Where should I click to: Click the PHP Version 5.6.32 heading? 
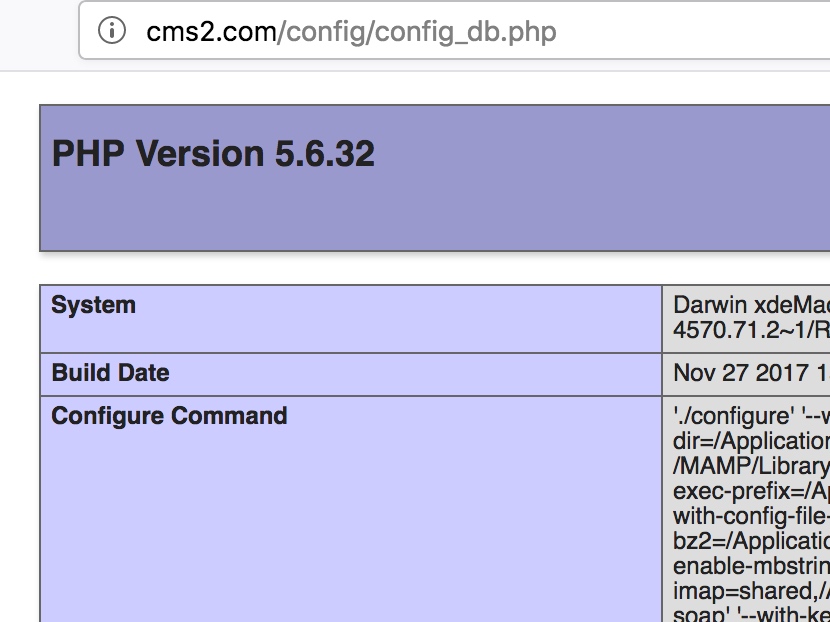coord(213,154)
